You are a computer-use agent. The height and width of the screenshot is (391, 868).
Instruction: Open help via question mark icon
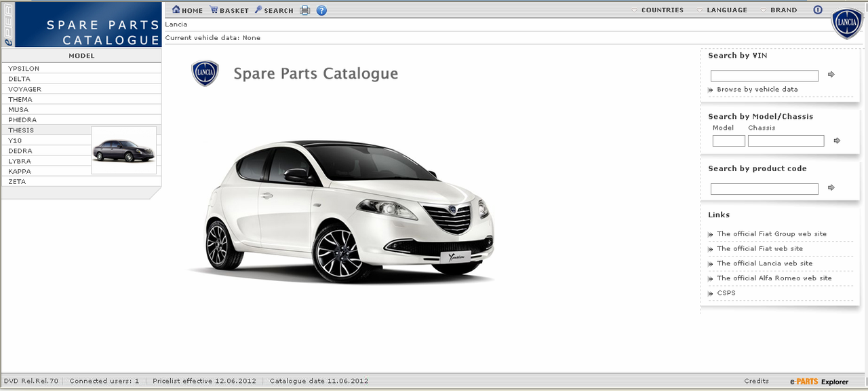[321, 10]
